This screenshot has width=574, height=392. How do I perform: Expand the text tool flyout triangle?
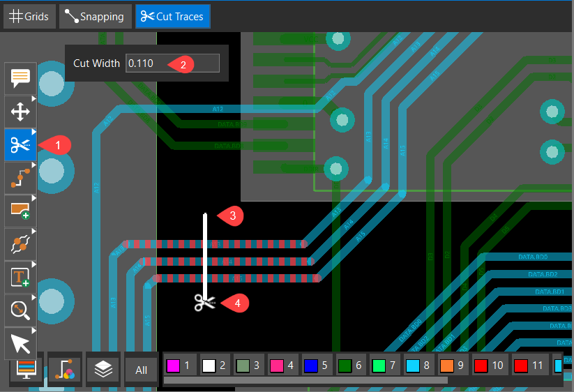click(x=33, y=264)
